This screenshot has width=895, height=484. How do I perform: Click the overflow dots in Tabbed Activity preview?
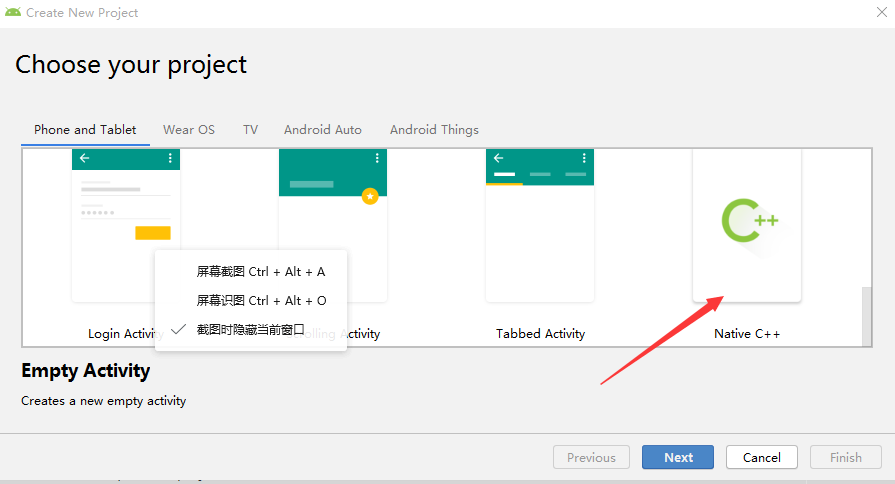click(x=583, y=158)
